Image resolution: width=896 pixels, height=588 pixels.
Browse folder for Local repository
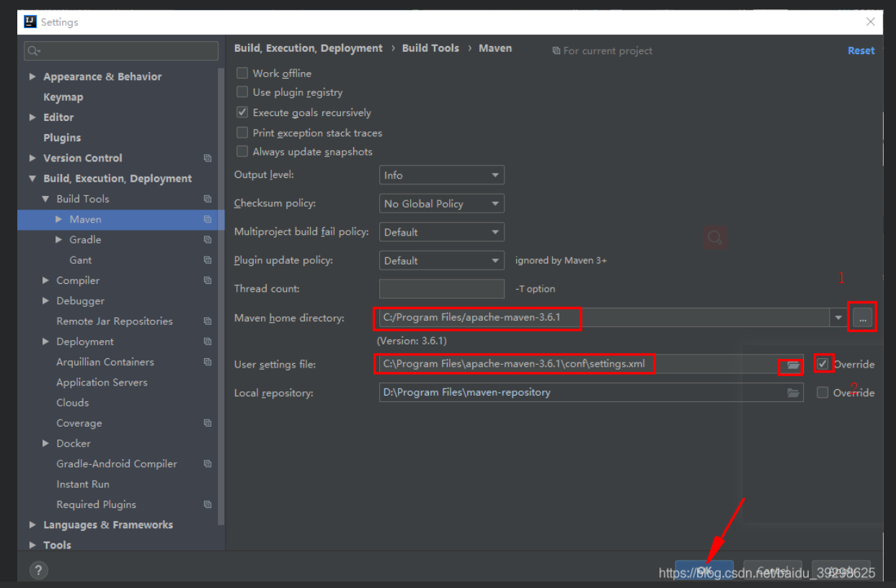click(x=793, y=393)
